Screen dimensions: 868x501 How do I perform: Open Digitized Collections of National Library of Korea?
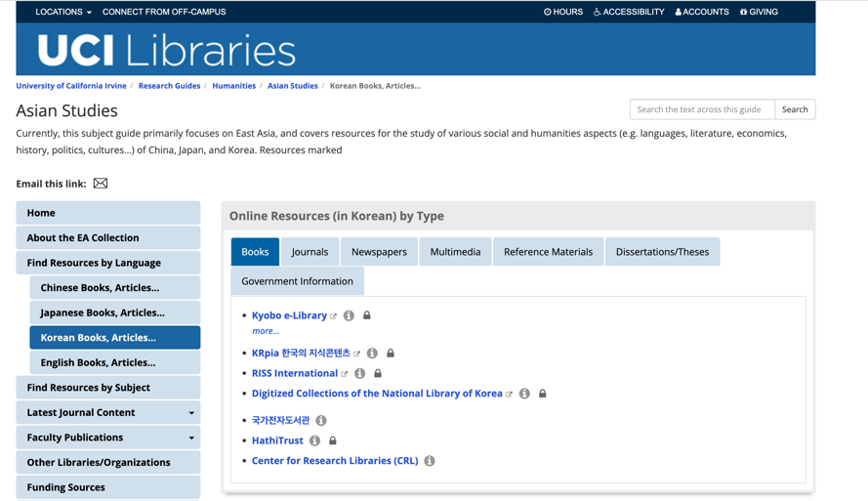(x=377, y=394)
